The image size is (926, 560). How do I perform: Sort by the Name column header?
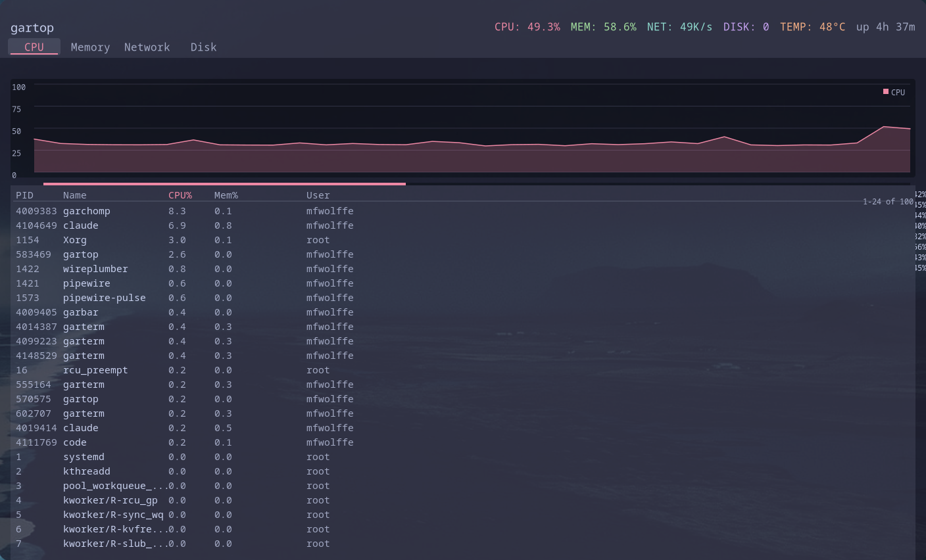click(x=74, y=195)
